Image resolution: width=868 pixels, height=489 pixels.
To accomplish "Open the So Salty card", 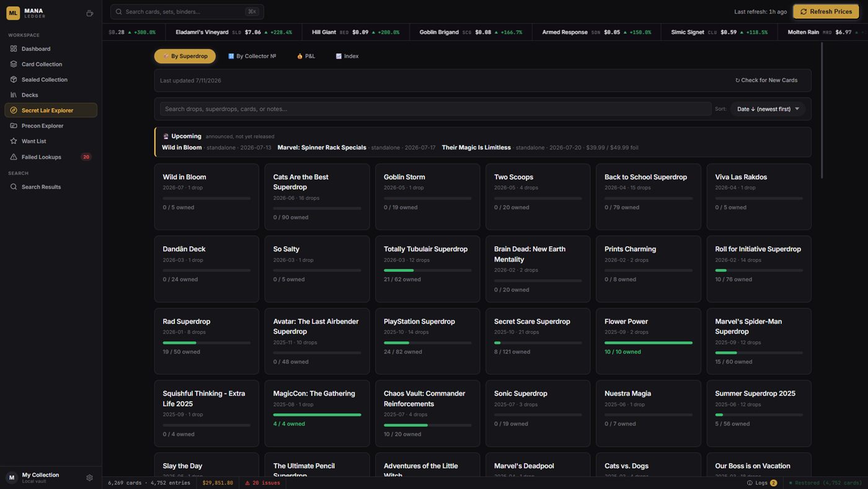I will tap(317, 269).
